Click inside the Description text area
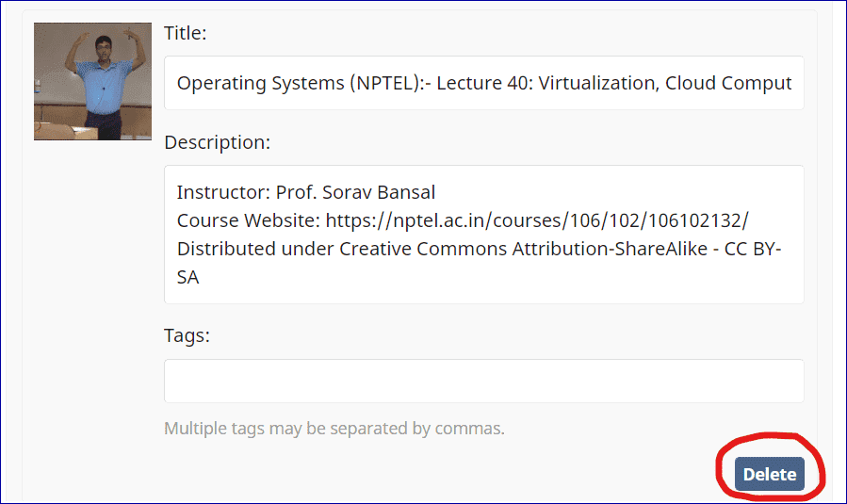This screenshot has width=847, height=504. click(484, 235)
